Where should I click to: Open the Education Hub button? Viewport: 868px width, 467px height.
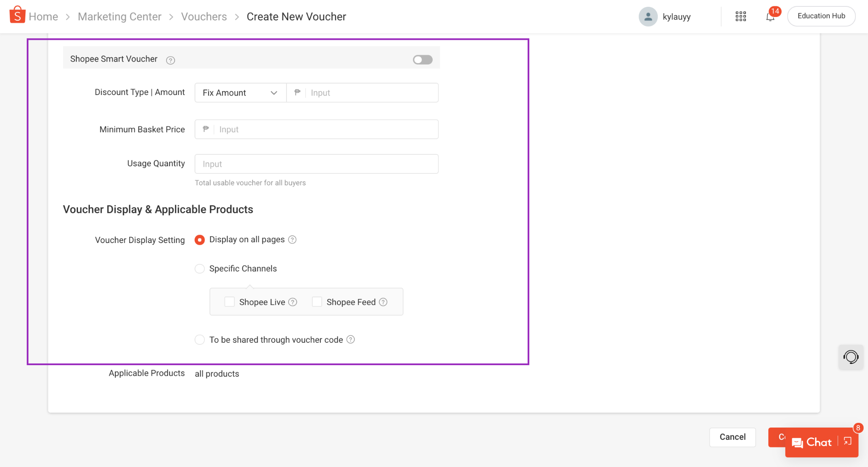tap(821, 16)
